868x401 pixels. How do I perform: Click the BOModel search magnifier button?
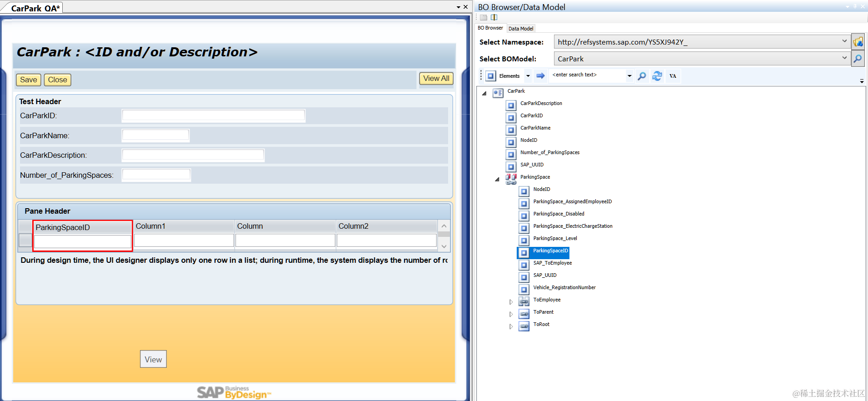[858, 59]
